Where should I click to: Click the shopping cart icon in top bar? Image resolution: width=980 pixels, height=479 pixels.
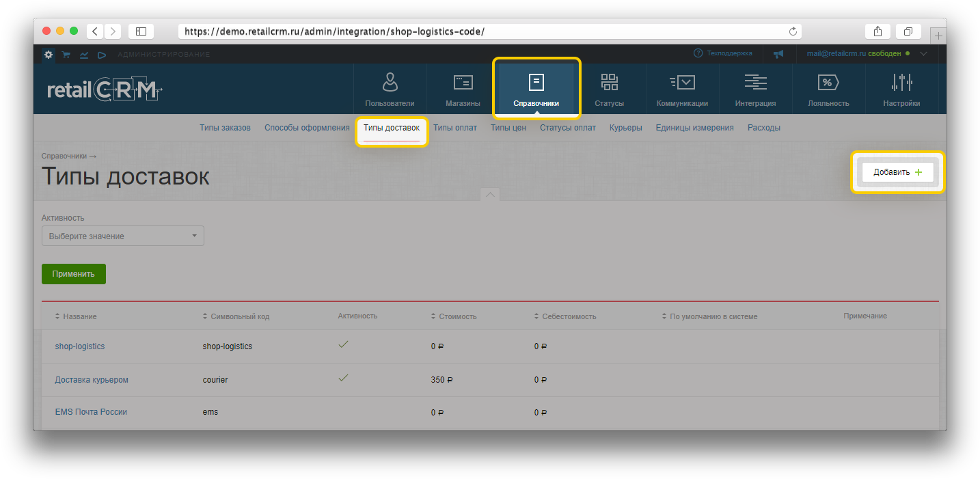pyautogui.click(x=66, y=55)
